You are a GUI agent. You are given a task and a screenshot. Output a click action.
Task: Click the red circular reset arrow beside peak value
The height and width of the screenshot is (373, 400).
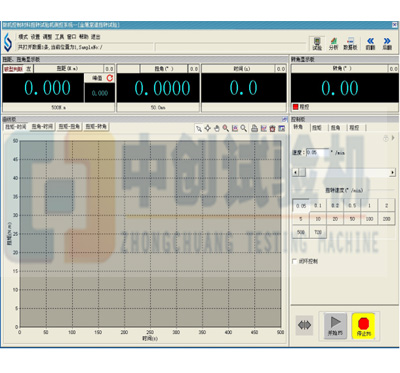coord(110,78)
